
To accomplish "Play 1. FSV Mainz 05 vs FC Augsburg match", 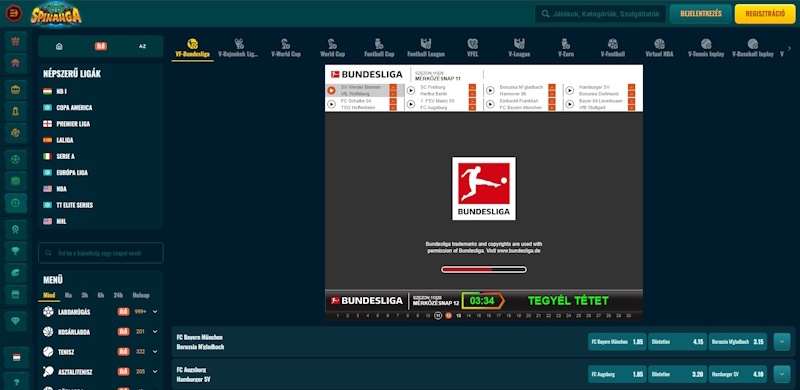I will coord(411,104).
